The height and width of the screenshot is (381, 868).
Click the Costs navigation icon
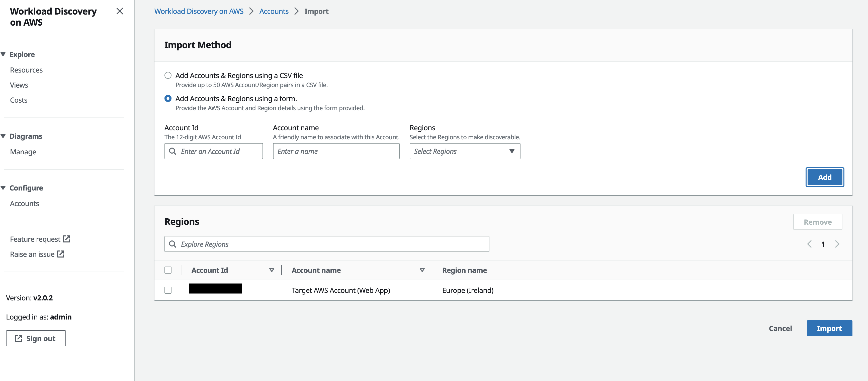(18, 100)
